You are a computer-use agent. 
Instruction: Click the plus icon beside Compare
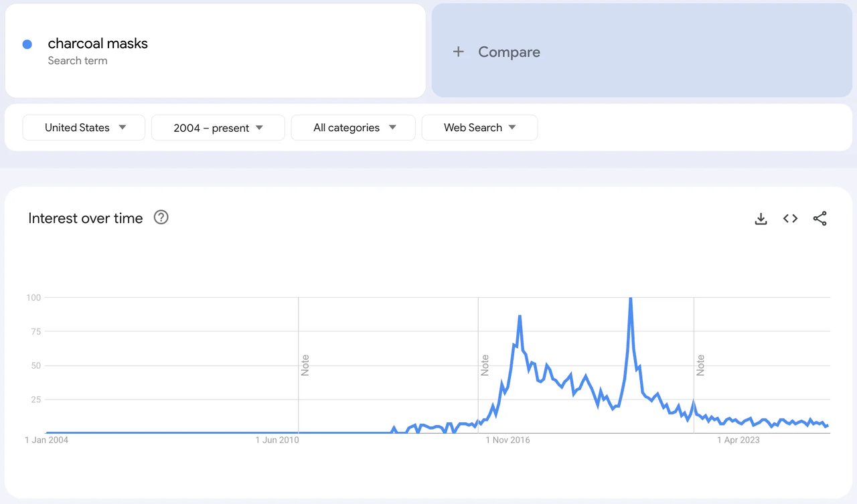pyautogui.click(x=459, y=52)
